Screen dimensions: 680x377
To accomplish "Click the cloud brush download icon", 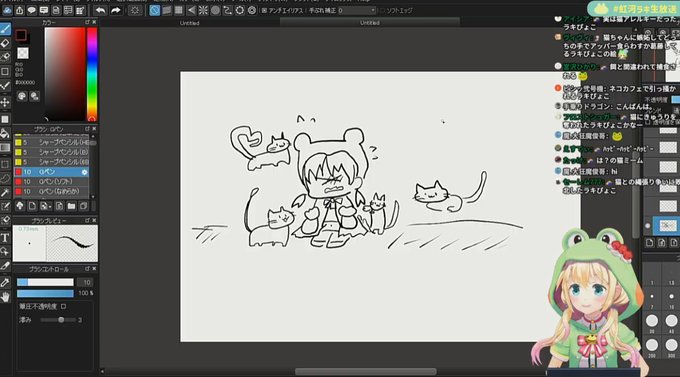I will pos(20,206).
